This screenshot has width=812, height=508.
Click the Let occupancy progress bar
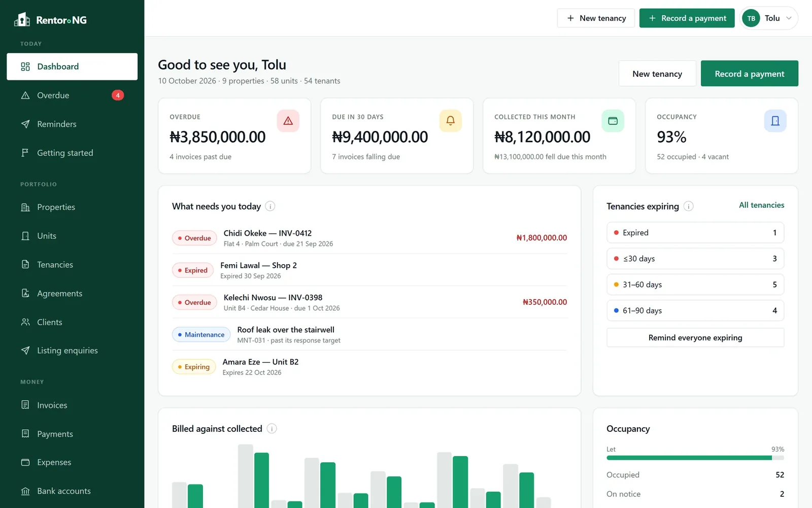click(x=695, y=458)
